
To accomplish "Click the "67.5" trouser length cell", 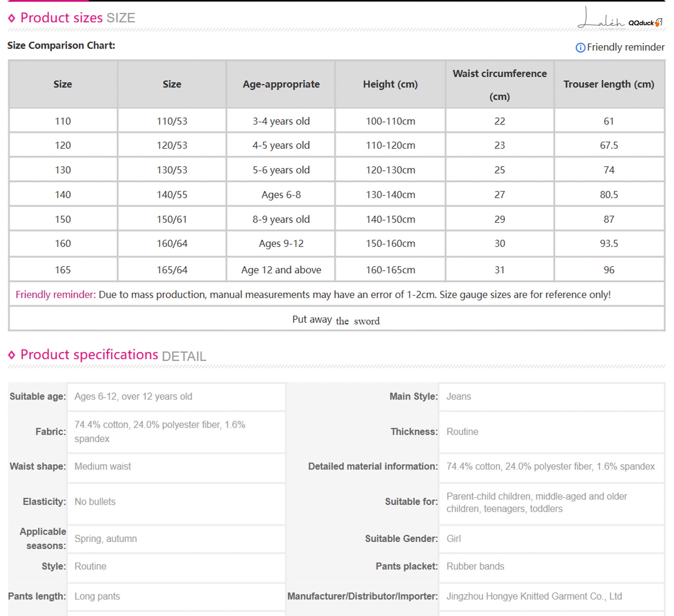I will [609, 145].
